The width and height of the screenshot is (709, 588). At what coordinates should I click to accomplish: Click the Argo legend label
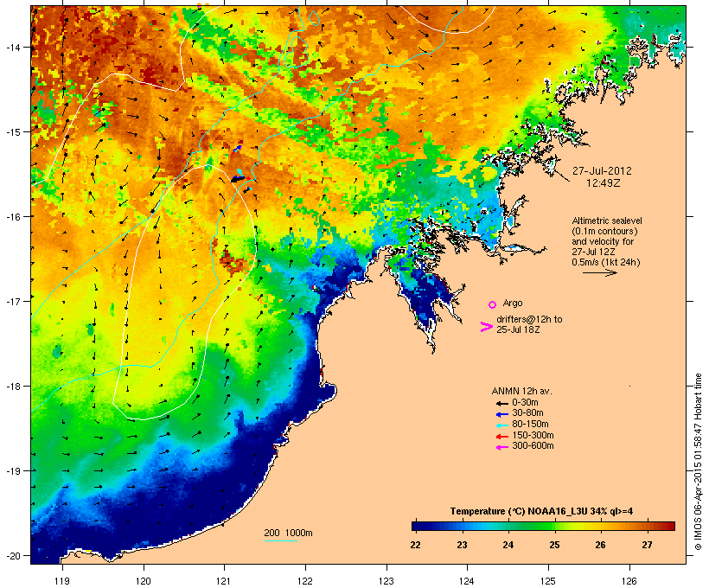[513, 303]
